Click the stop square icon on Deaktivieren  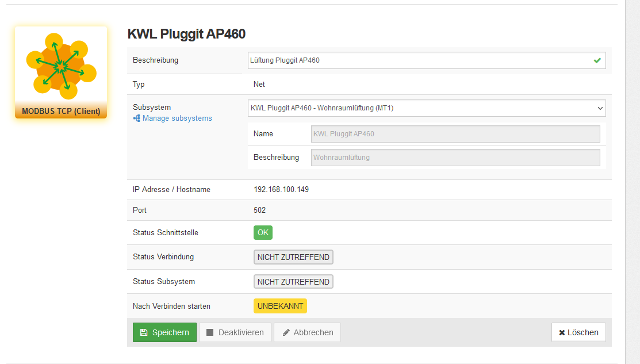tap(210, 332)
